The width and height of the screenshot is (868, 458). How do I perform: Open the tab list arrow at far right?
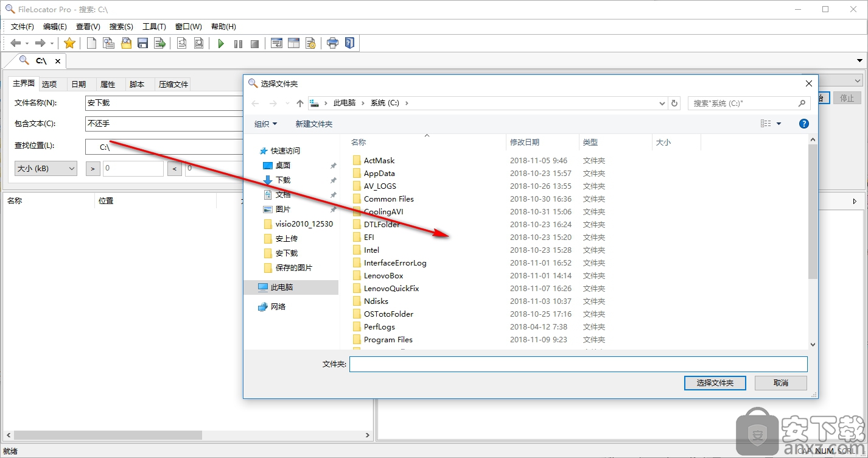(x=860, y=61)
